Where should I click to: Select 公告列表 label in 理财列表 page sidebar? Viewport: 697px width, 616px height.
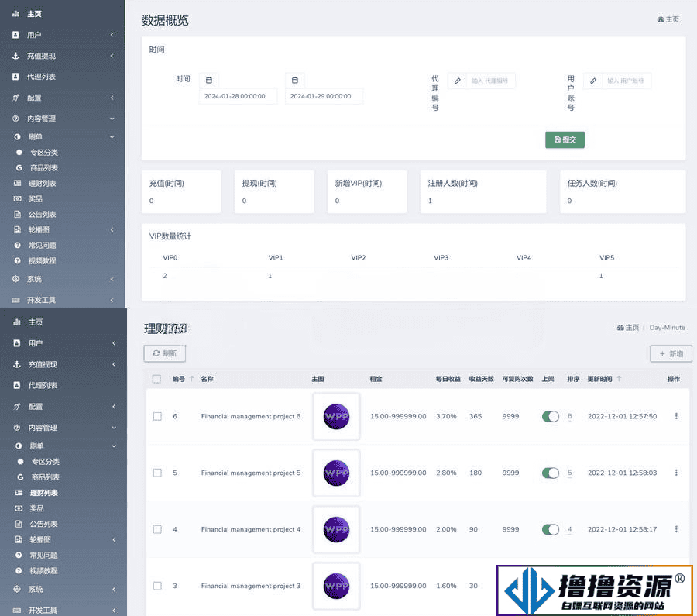[43, 524]
